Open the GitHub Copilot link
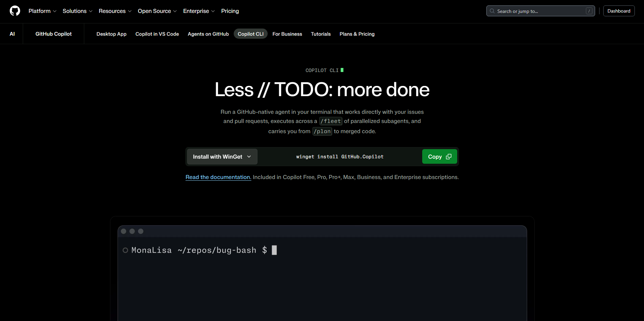This screenshot has width=644, height=321. (x=54, y=34)
